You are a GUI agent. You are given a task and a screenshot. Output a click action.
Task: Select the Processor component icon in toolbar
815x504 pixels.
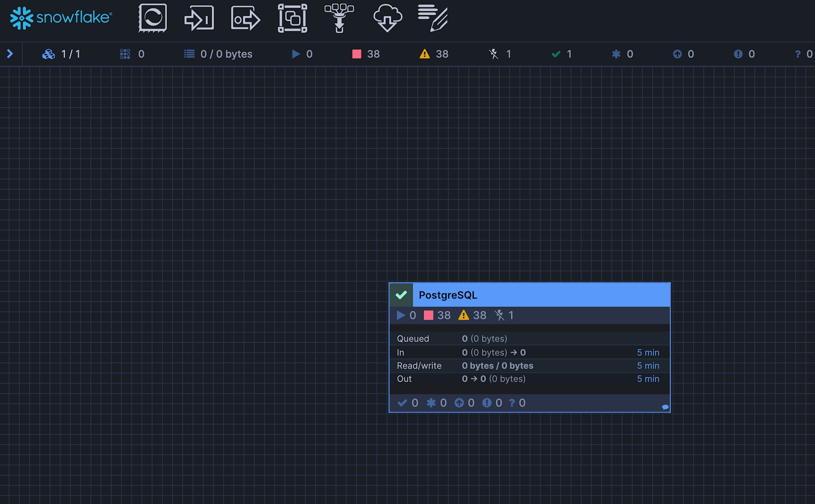click(152, 18)
